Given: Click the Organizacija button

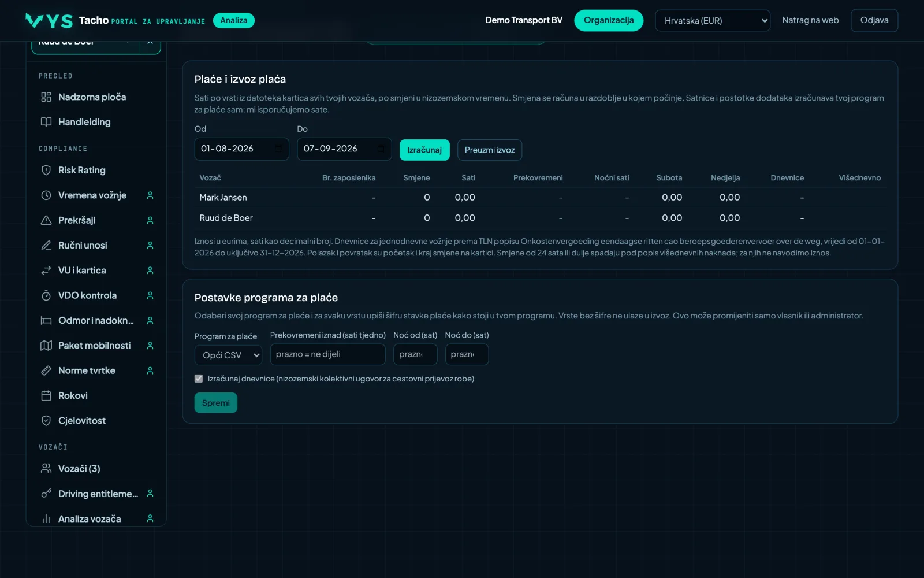Looking at the screenshot, I should point(609,20).
